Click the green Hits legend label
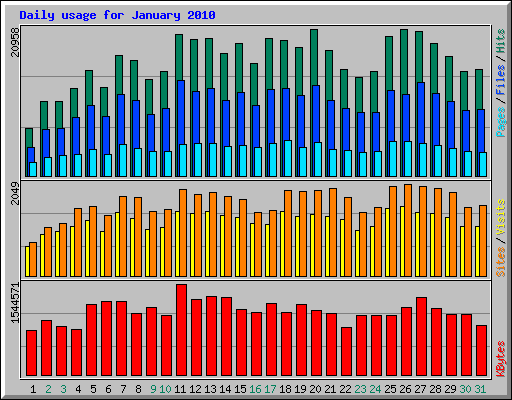Image resolution: width=512 pixels, height=400 pixels. pos(501,41)
